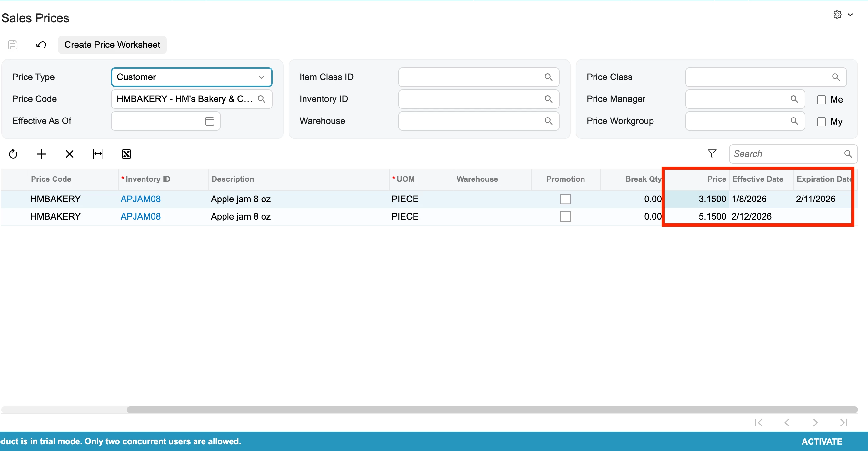The image size is (868, 451).
Task: Delete the selected row with X icon
Action: click(69, 154)
